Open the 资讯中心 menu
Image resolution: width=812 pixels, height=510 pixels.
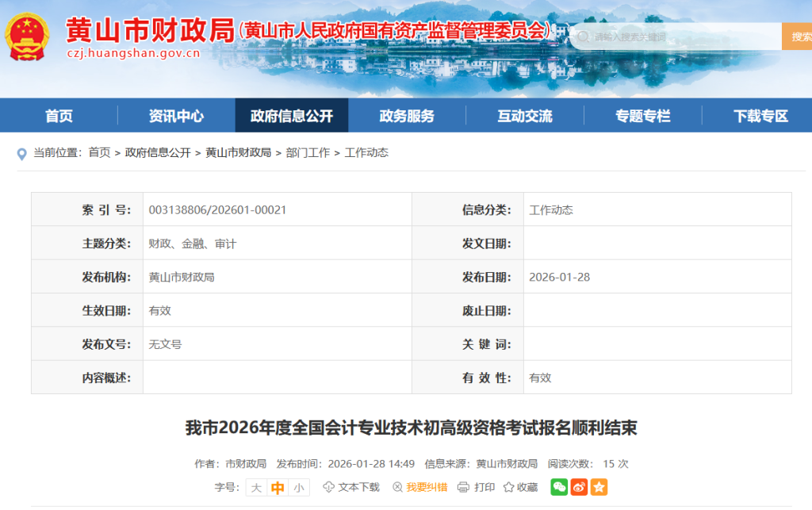pyautogui.click(x=176, y=116)
